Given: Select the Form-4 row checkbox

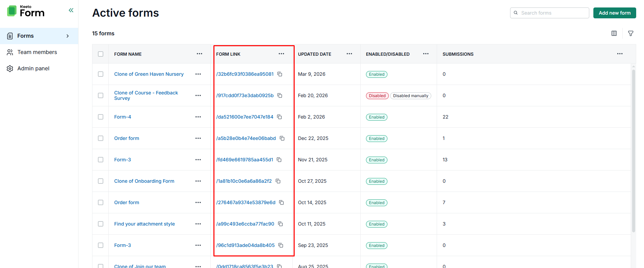Looking at the screenshot, I should tap(101, 117).
